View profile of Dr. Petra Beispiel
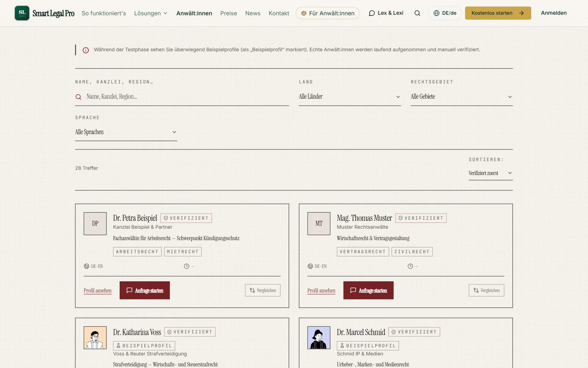Image resolution: width=588 pixels, height=368 pixels. [98, 291]
